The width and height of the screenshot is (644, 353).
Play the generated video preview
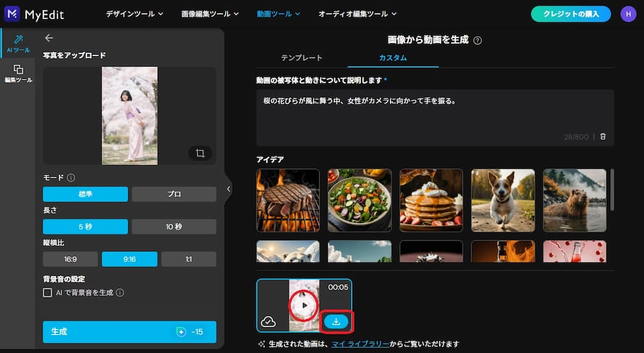click(x=304, y=305)
